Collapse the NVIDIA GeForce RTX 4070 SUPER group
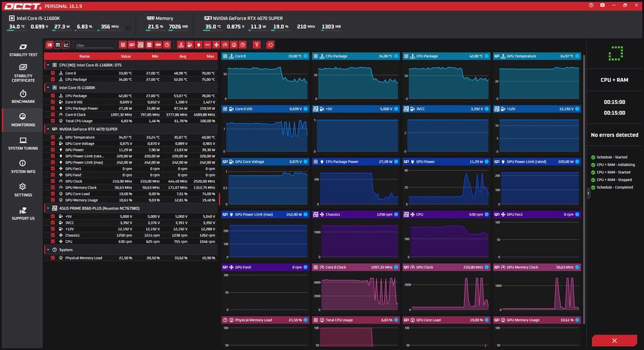Image resolution: width=644 pixels, height=350 pixels. (x=48, y=129)
